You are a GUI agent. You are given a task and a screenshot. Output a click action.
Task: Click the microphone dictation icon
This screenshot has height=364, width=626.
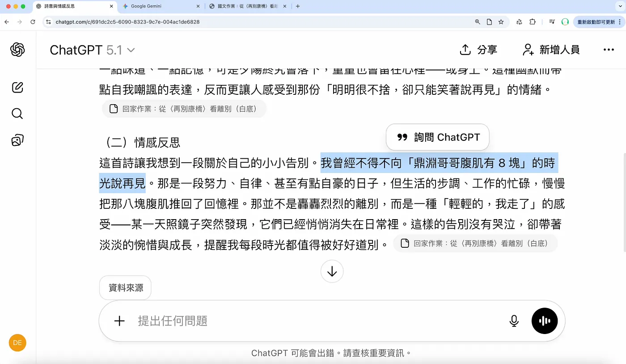click(514, 321)
